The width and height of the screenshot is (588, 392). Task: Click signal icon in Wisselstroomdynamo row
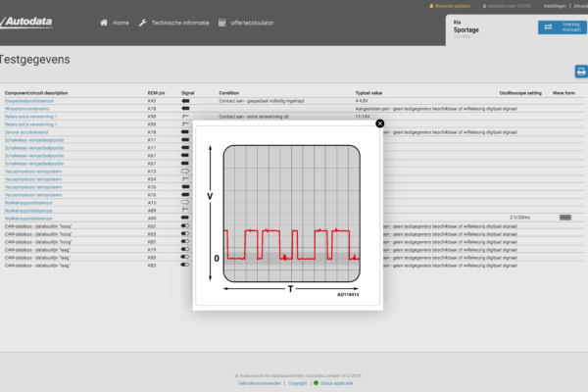coord(185,109)
